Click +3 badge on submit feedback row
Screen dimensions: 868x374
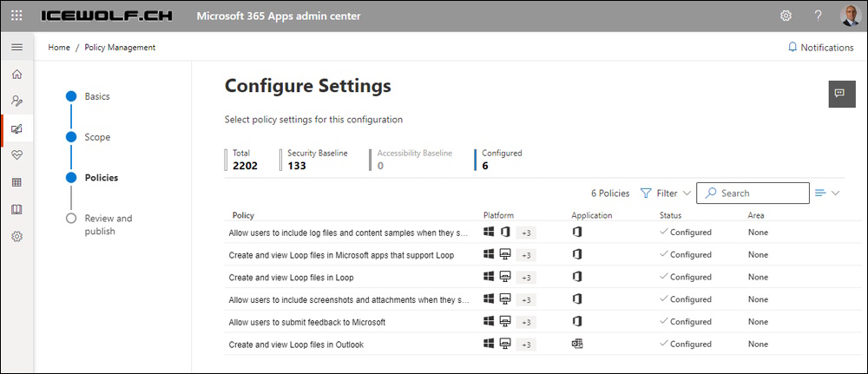tap(526, 322)
